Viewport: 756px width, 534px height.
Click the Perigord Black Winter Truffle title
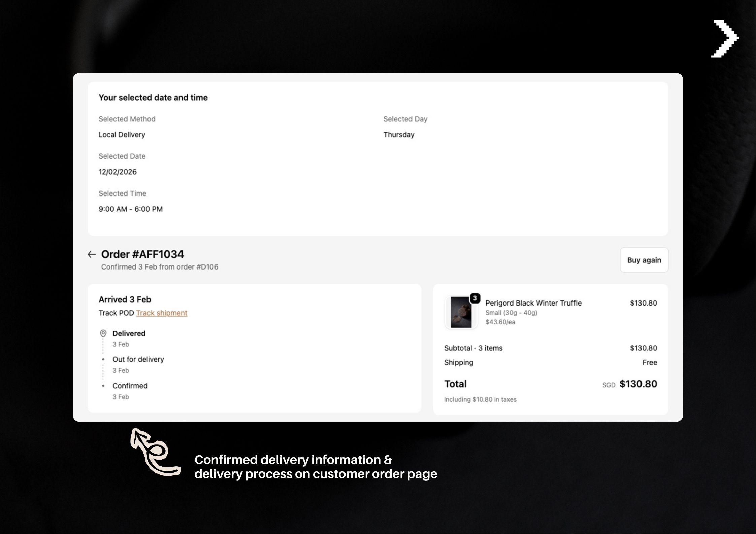[x=533, y=303]
